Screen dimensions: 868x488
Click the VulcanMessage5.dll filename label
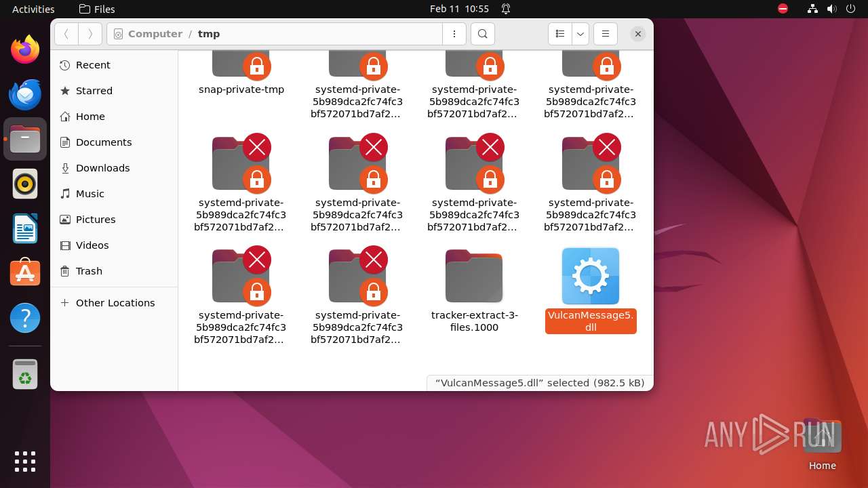point(591,321)
